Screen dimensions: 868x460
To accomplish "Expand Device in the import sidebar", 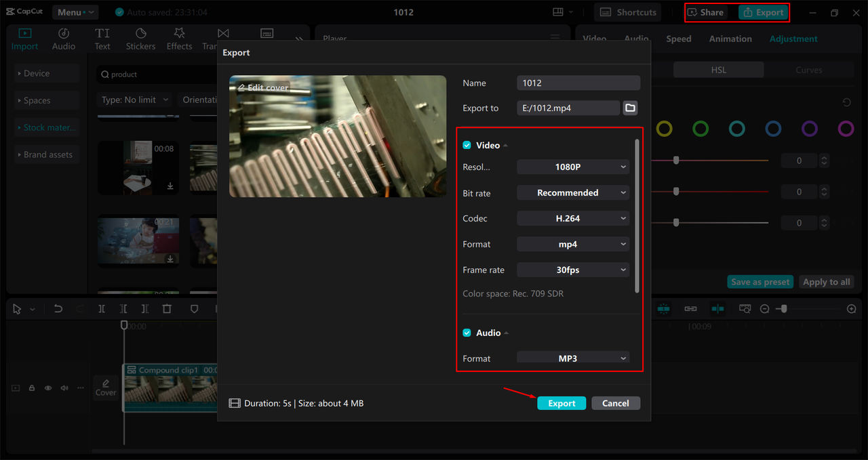I will (x=47, y=73).
